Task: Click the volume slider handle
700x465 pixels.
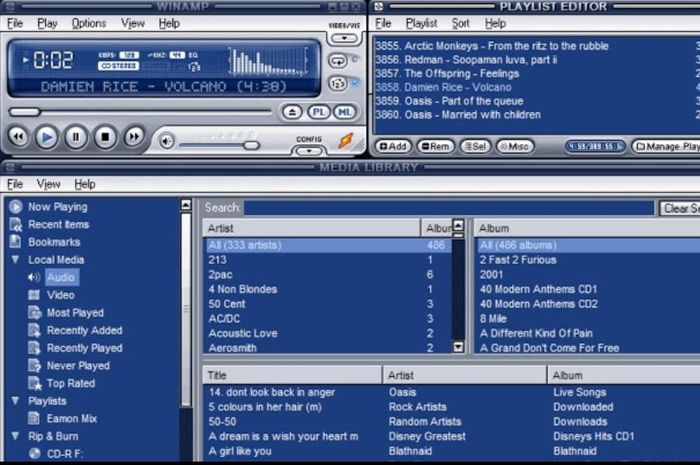Action: [251, 145]
